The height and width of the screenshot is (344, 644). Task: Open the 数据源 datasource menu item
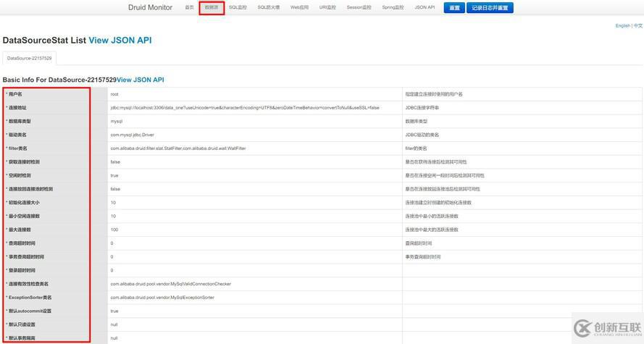tap(212, 7)
